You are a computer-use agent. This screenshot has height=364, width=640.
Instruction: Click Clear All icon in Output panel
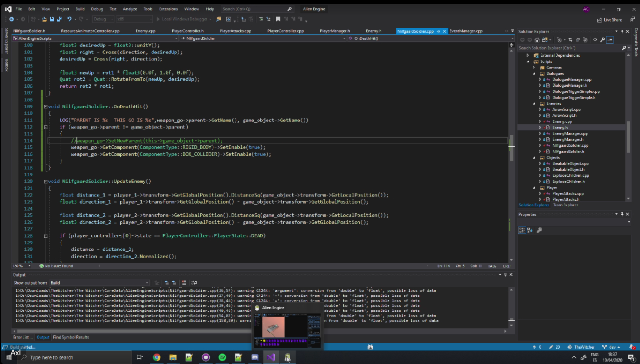coord(184,283)
